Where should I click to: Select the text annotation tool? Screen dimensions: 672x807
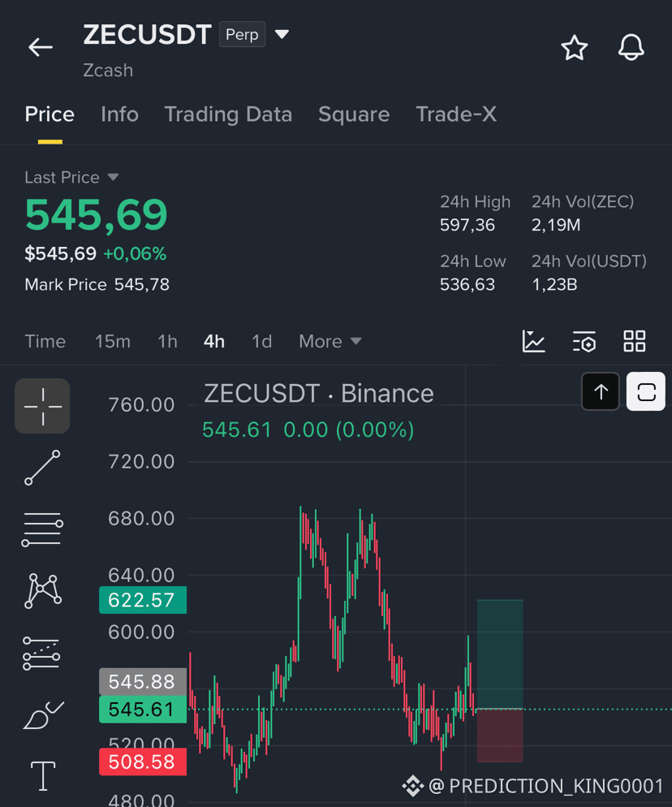click(43, 775)
